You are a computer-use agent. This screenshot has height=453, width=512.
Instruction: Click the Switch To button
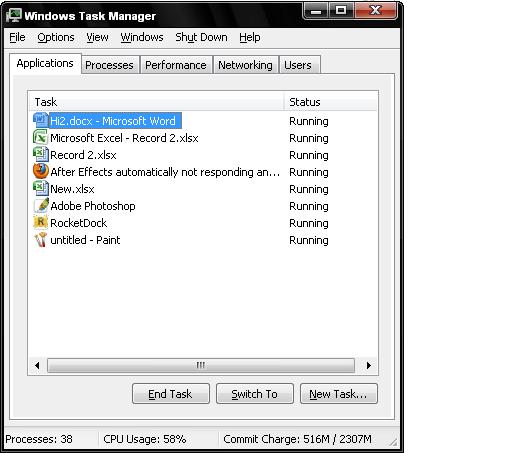pyautogui.click(x=255, y=394)
